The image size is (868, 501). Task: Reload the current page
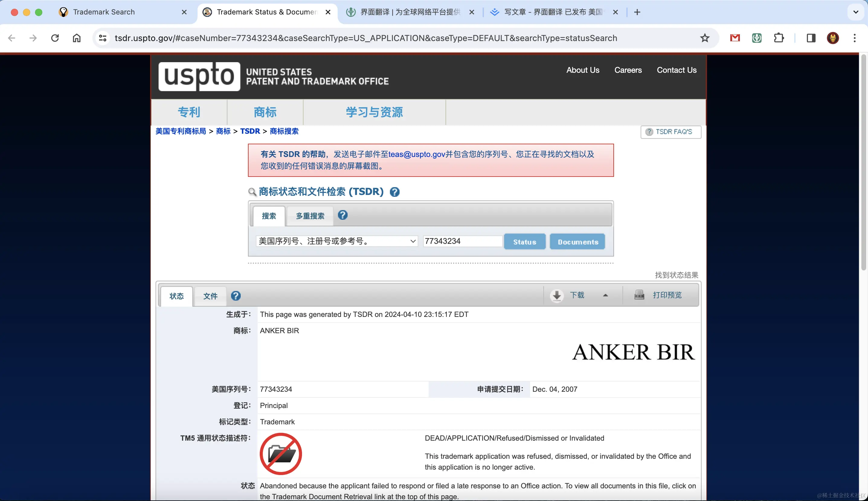tap(55, 38)
